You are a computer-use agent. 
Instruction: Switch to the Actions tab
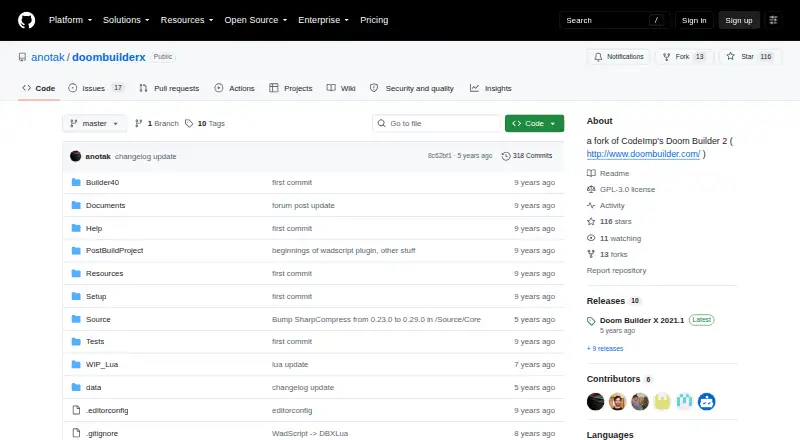pos(235,88)
